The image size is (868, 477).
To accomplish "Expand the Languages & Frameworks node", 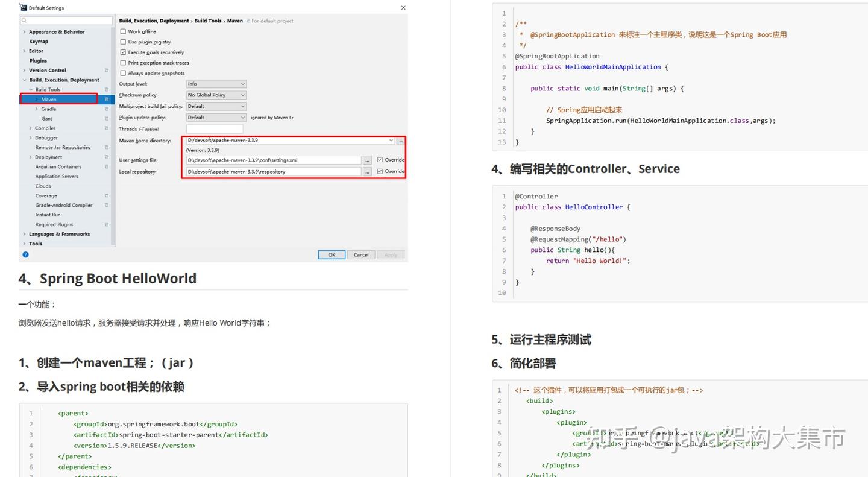I will (x=24, y=234).
